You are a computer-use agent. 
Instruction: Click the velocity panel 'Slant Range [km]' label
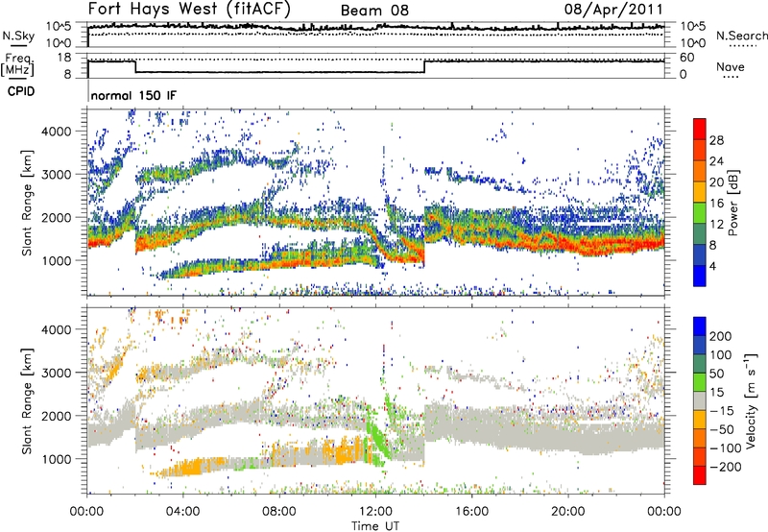(x=27, y=400)
